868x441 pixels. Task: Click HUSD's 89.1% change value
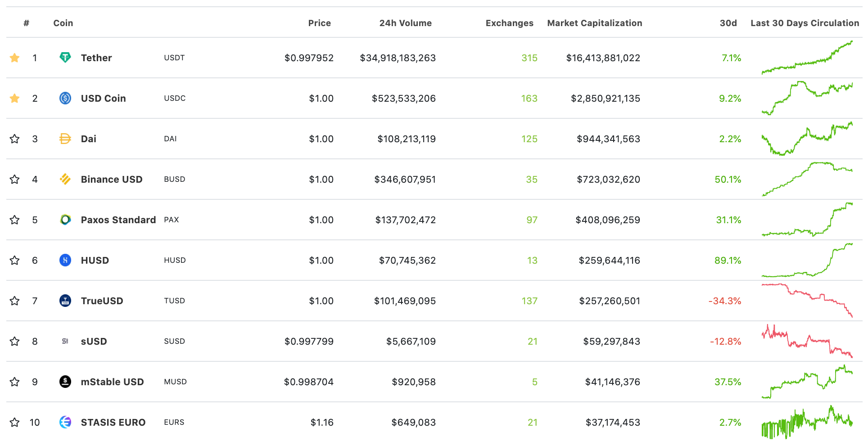[x=728, y=260]
